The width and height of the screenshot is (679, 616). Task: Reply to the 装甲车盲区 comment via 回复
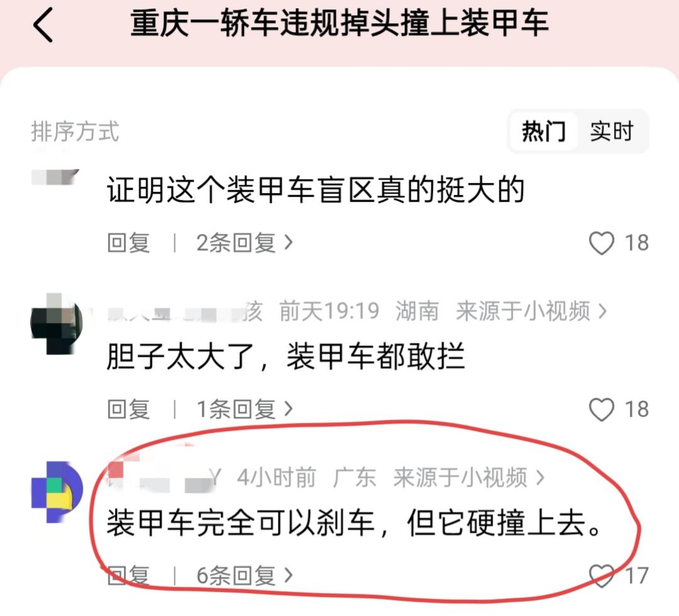129,243
